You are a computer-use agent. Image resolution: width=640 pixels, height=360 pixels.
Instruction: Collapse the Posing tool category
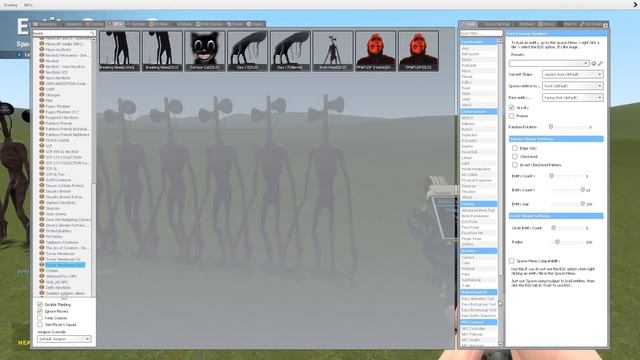(x=479, y=204)
